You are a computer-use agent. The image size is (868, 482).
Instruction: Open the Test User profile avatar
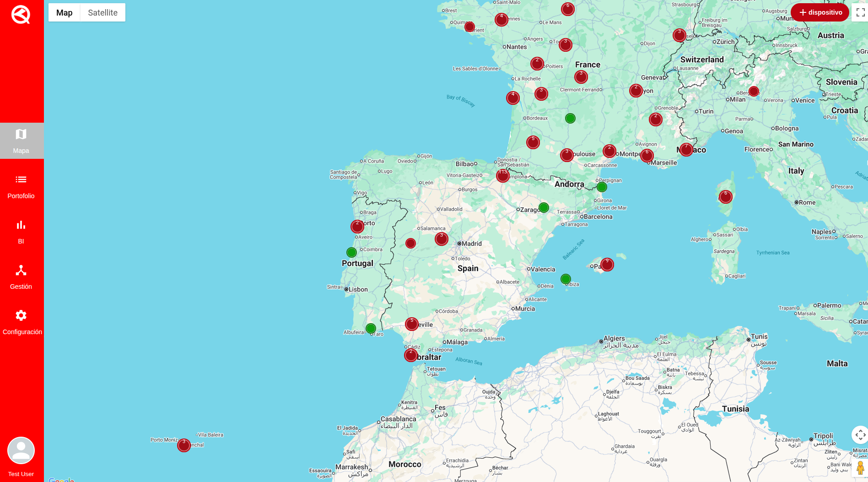21,450
